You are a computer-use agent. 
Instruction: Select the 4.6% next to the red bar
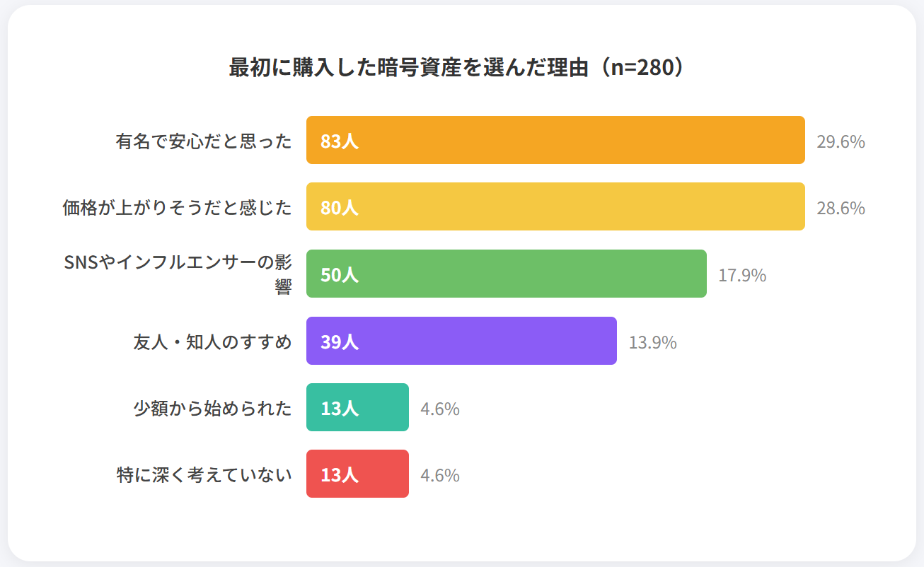point(440,475)
